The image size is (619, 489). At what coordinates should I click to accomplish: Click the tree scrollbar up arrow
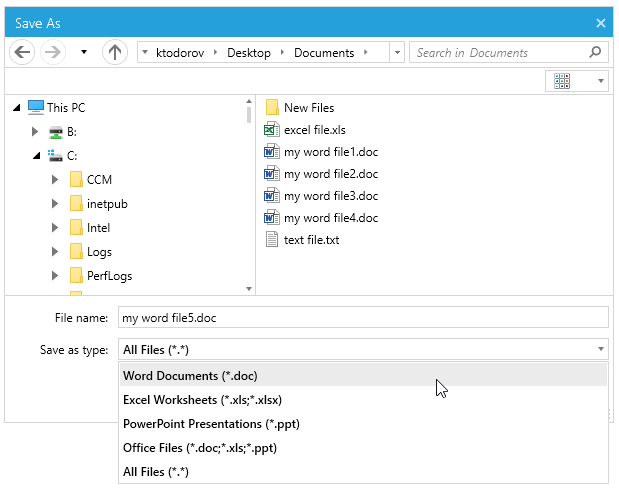tap(249, 101)
